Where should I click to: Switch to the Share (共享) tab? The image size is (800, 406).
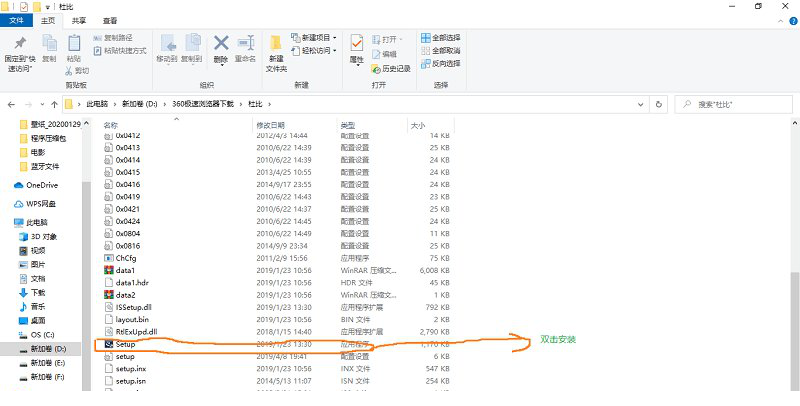pos(79,21)
